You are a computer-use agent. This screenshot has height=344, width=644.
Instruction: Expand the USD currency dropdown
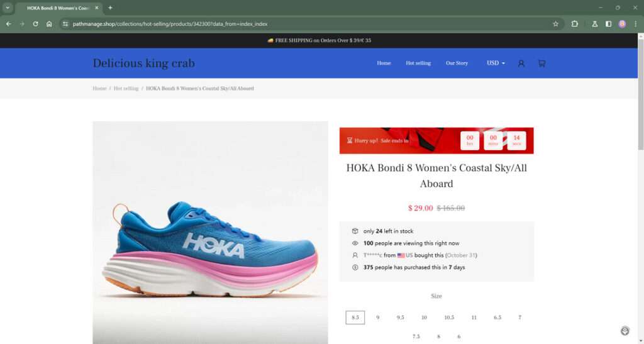496,63
